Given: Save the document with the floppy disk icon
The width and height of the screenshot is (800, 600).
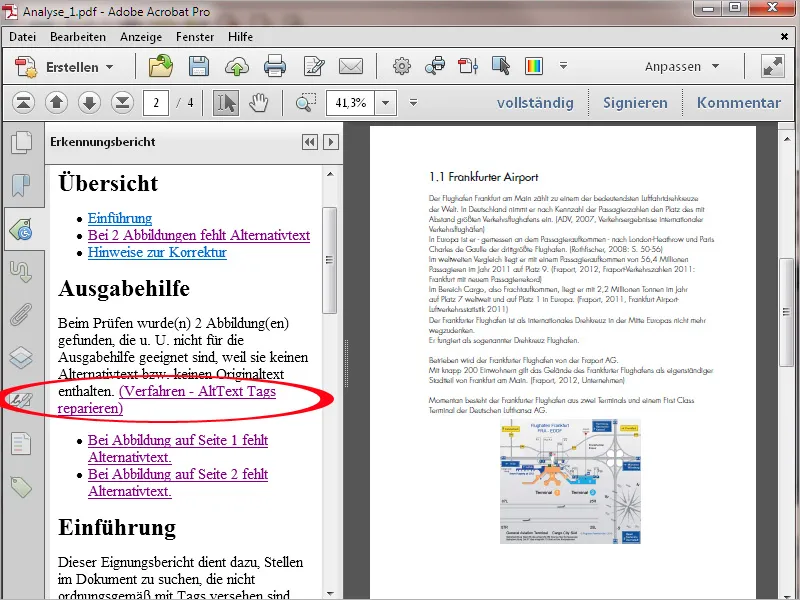Looking at the screenshot, I should [198, 66].
